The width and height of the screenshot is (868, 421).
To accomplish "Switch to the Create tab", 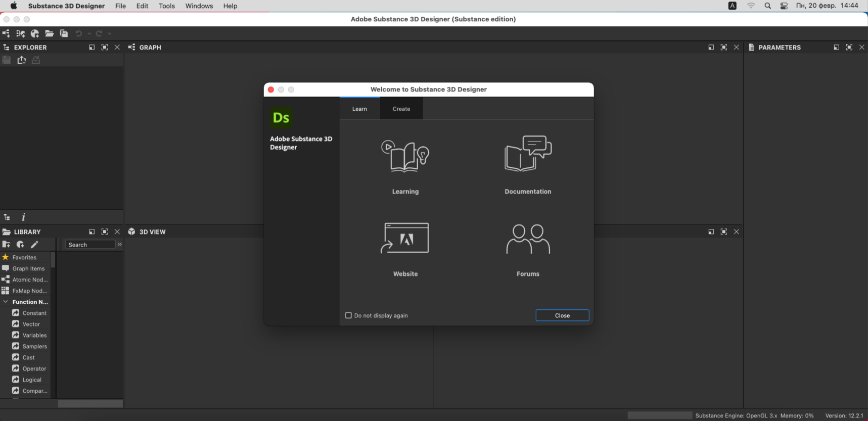I will (401, 109).
